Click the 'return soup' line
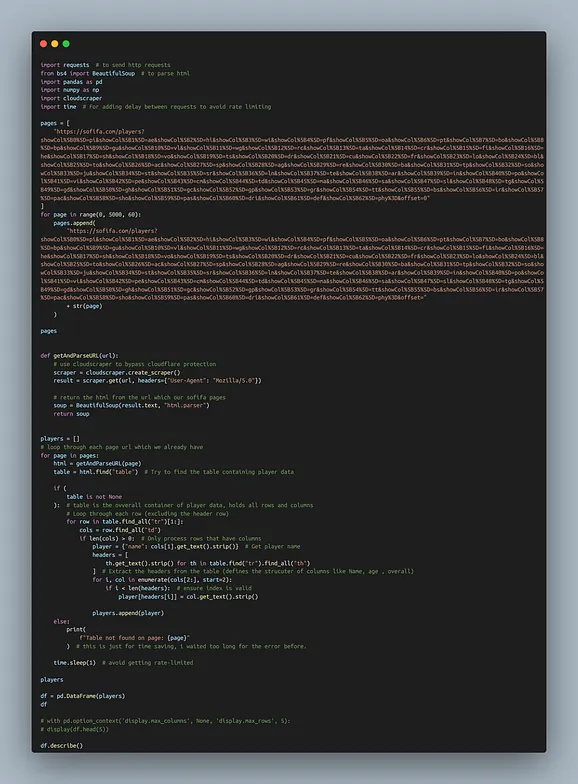 (x=72, y=414)
